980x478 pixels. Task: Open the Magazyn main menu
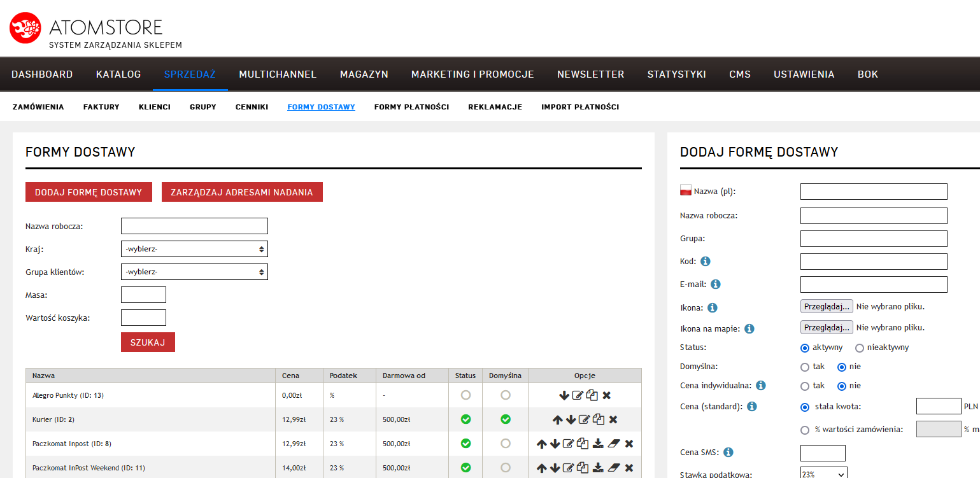pyautogui.click(x=364, y=74)
